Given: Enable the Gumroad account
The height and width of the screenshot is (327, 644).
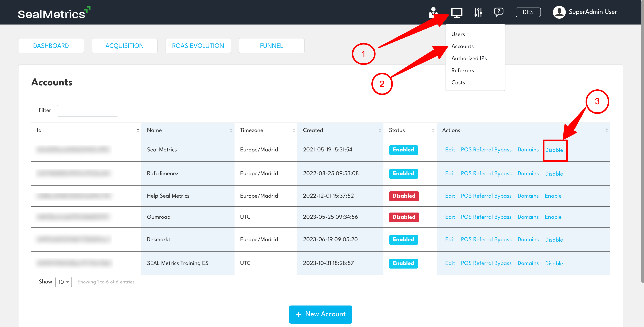Looking at the screenshot, I should coord(553,217).
